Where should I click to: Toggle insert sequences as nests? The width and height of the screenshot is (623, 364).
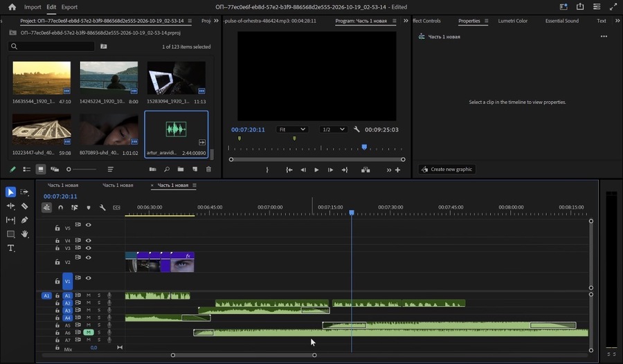[x=46, y=208]
